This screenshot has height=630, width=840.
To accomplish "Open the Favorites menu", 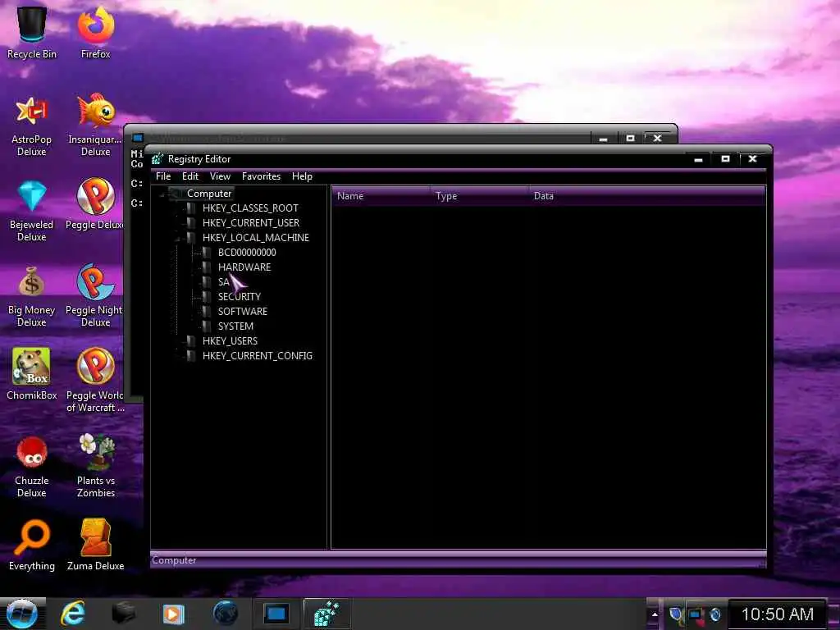I will click(x=261, y=176).
